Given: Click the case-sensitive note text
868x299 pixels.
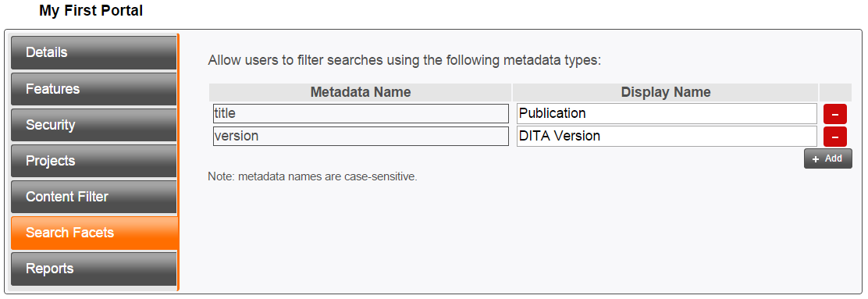Looking at the screenshot, I should 312,177.
